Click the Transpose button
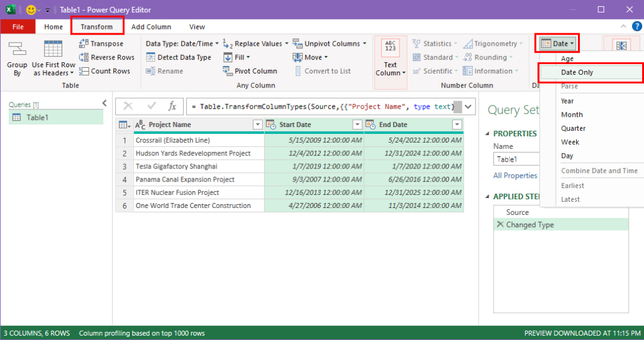Screen dimensions: 644x340 pyautogui.click(x=101, y=43)
